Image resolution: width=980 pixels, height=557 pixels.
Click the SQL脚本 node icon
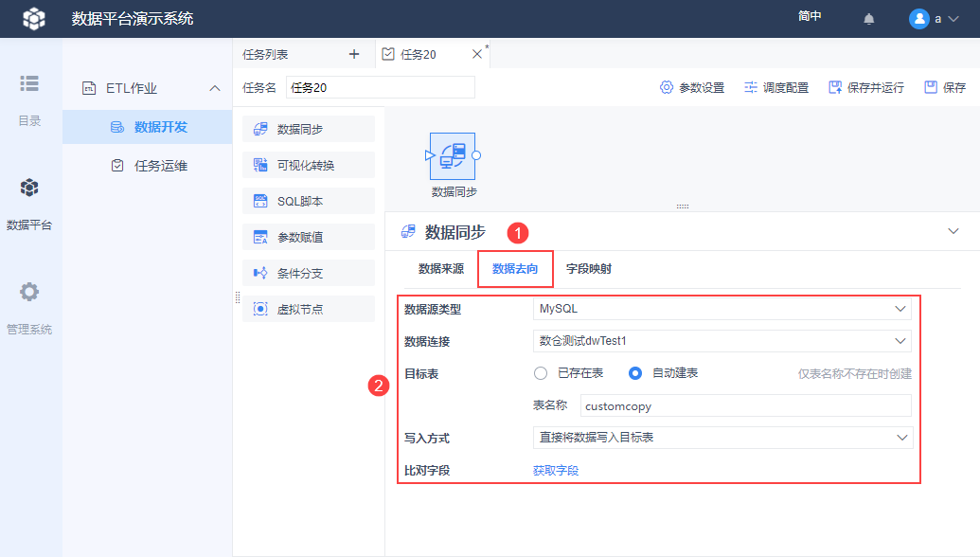coord(260,201)
